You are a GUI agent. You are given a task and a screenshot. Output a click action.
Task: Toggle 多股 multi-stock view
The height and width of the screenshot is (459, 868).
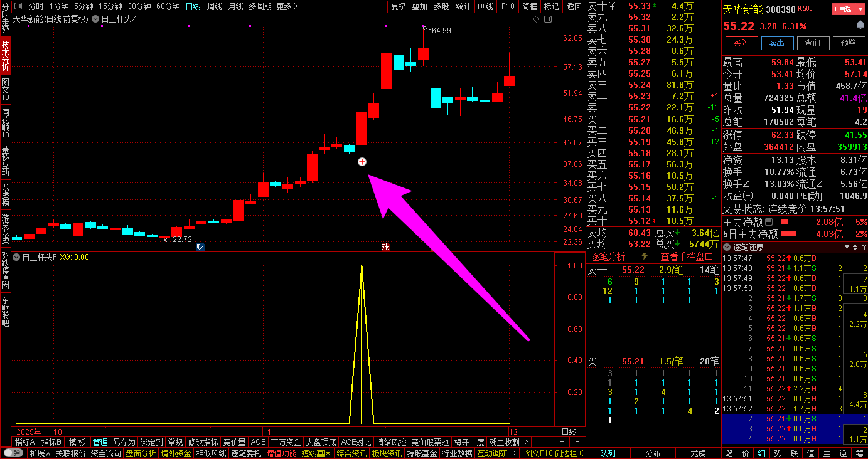coord(441,6)
